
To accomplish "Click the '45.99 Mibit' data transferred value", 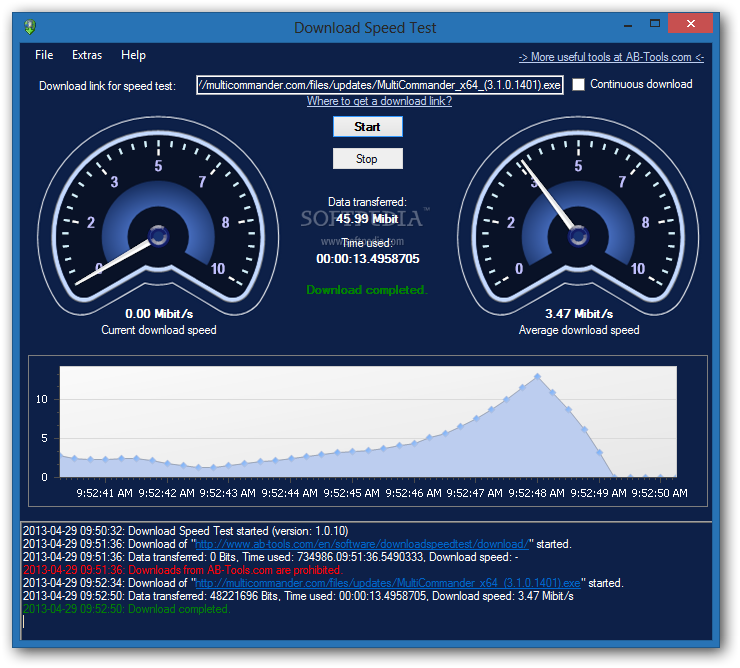I will (x=367, y=219).
